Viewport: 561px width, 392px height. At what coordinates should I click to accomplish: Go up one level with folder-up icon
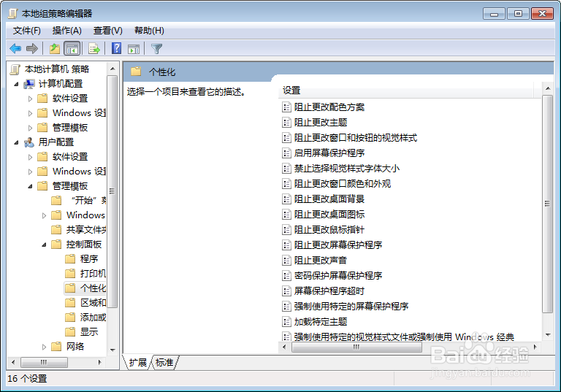[54, 48]
